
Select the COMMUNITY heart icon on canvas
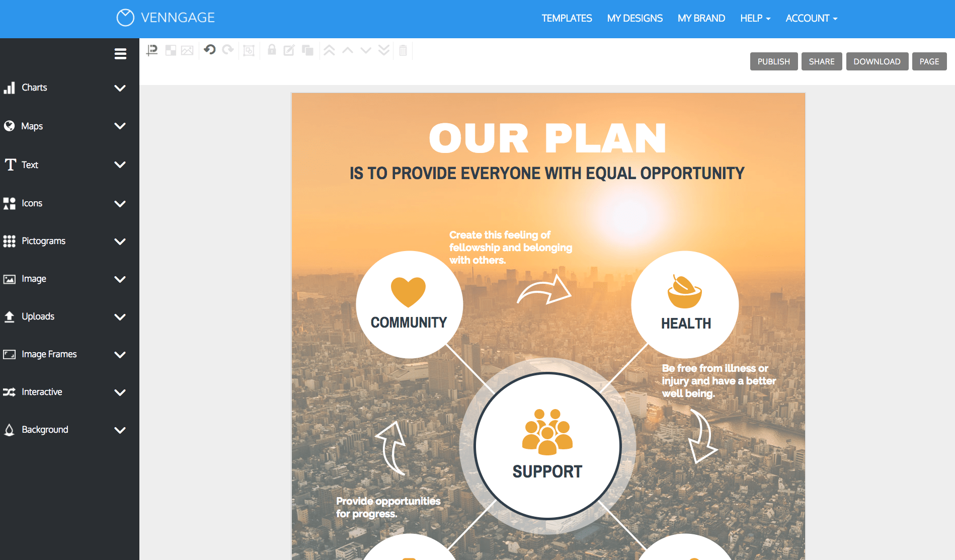[x=408, y=292]
